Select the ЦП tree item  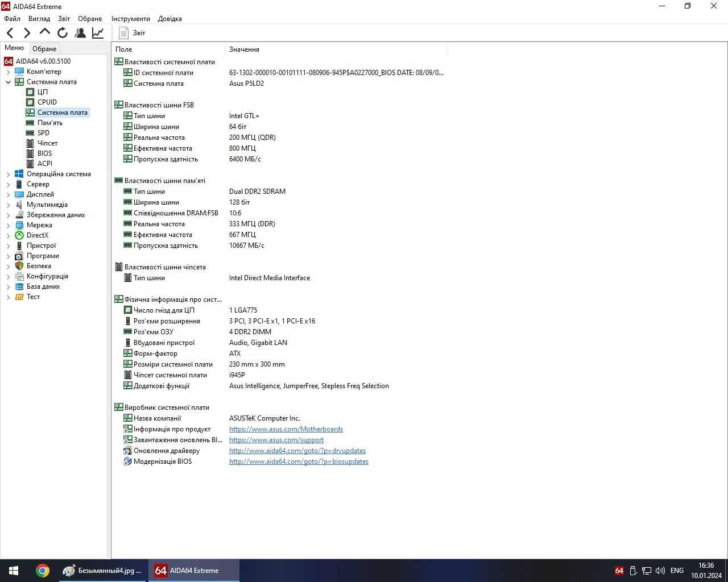(43, 92)
